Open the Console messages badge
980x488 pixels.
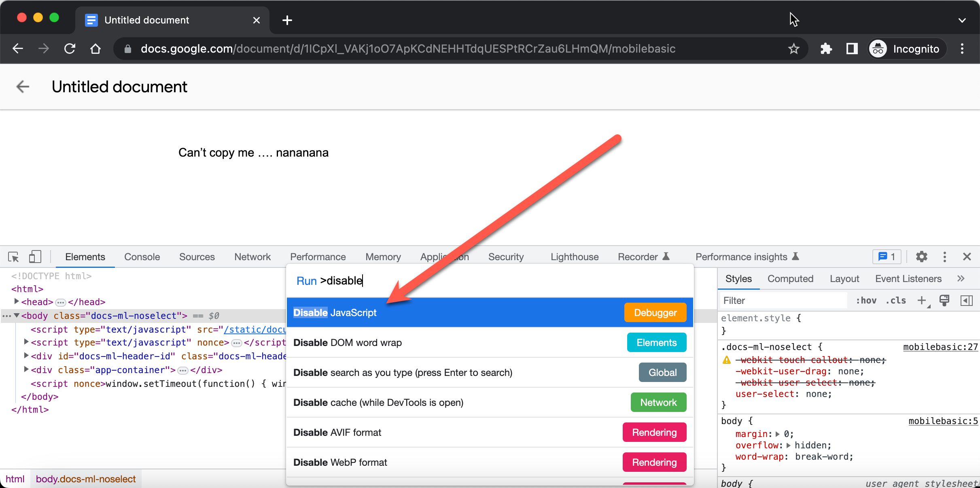pyautogui.click(x=887, y=257)
